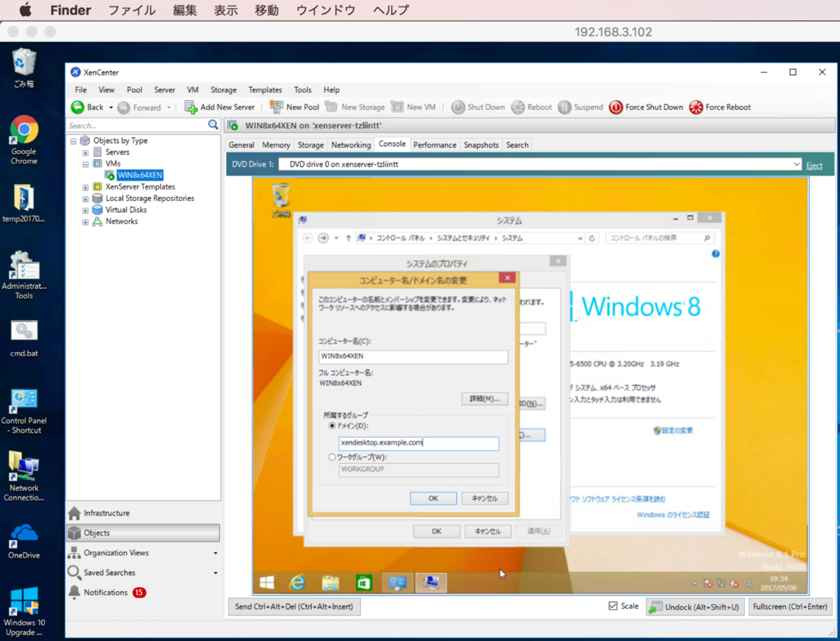The width and height of the screenshot is (840, 641).
Task: Click the Fullscreen button
Action: [x=790, y=607]
